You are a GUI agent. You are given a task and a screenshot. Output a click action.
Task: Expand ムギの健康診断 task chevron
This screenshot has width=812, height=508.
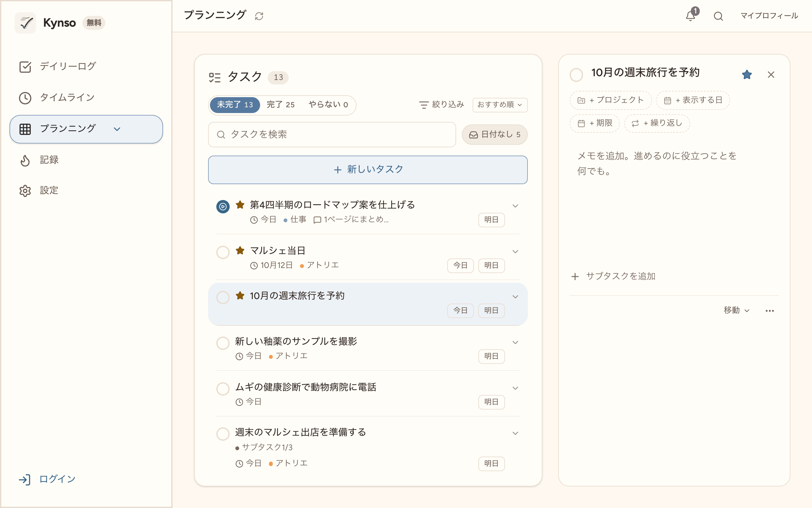pos(515,388)
